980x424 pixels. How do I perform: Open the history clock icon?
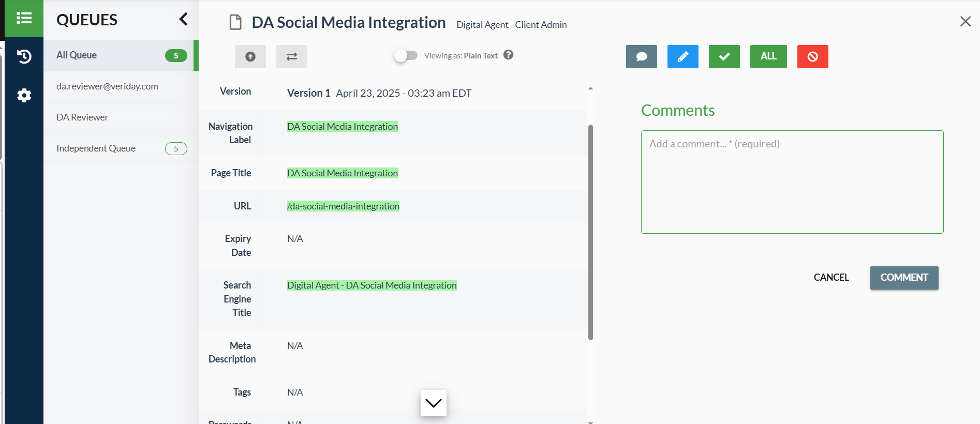coord(24,56)
